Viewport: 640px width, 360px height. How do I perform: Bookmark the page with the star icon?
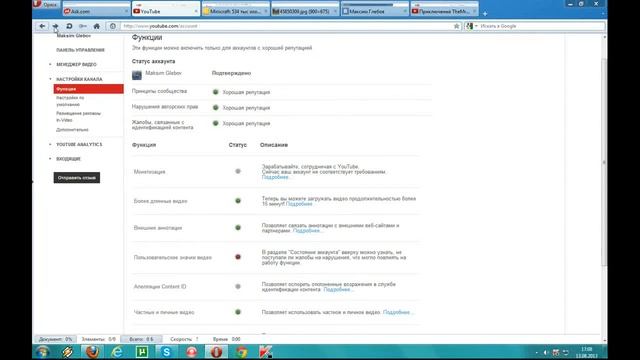(456, 26)
